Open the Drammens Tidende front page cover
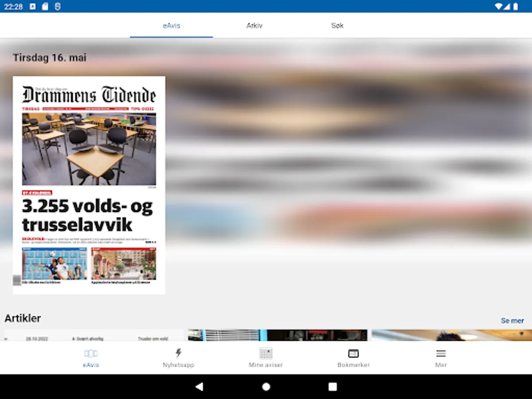The width and height of the screenshot is (532, 399). click(89, 185)
